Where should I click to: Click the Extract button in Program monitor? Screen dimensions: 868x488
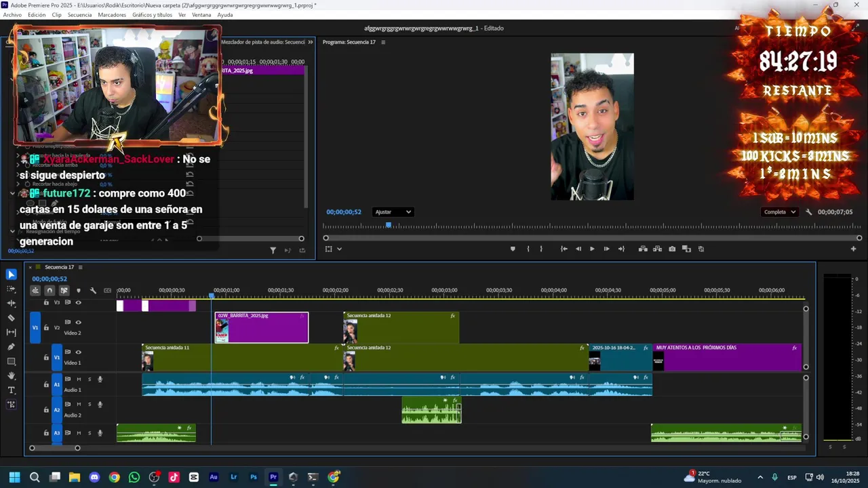tap(657, 249)
